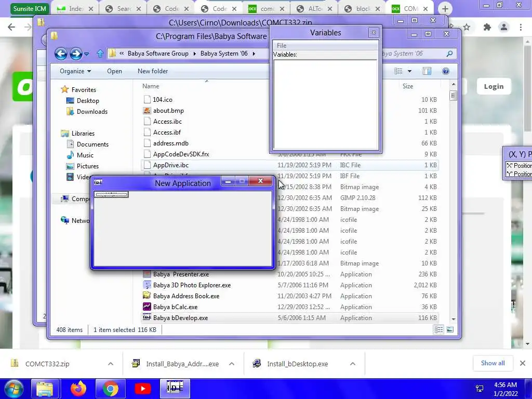Select file Babya bCalc.exe
Image resolution: width=532 pixels, height=399 pixels.
(175, 307)
